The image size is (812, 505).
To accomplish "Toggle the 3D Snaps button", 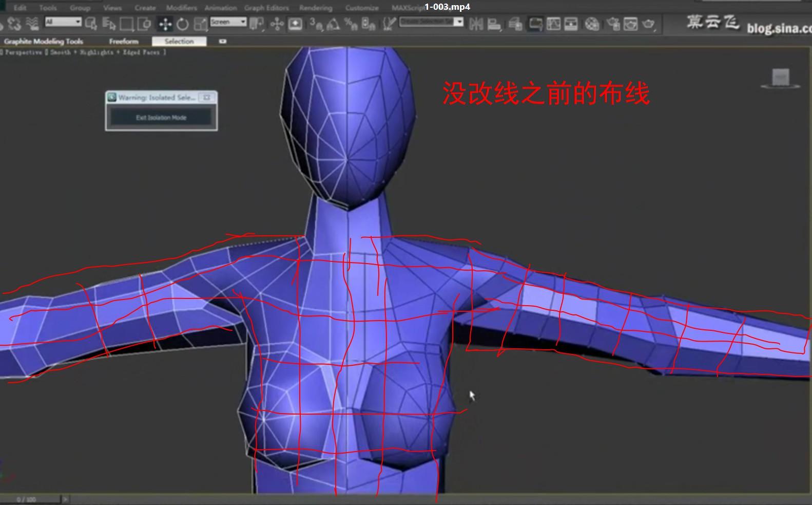I will (317, 24).
